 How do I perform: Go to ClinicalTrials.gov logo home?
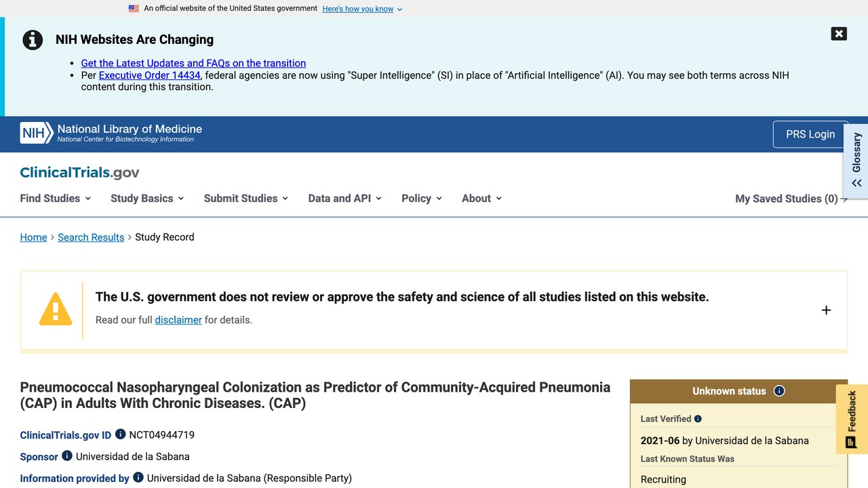pyautogui.click(x=79, y=173)
